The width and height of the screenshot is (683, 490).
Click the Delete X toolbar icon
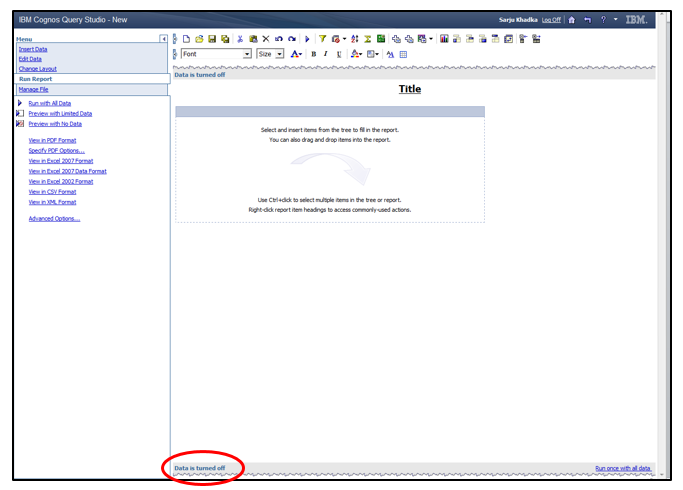266,39
